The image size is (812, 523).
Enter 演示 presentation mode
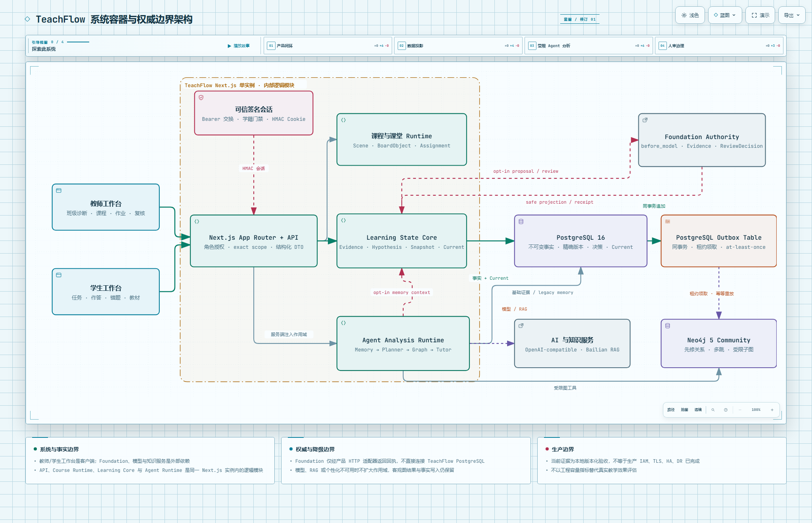tap(760, 15)
